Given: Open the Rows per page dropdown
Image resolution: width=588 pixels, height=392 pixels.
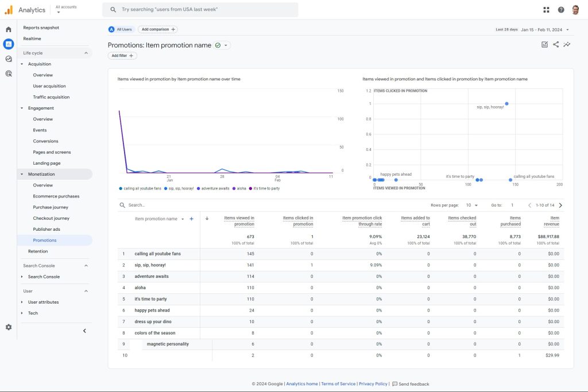Looking at the screenshot, I should [472, 205].
